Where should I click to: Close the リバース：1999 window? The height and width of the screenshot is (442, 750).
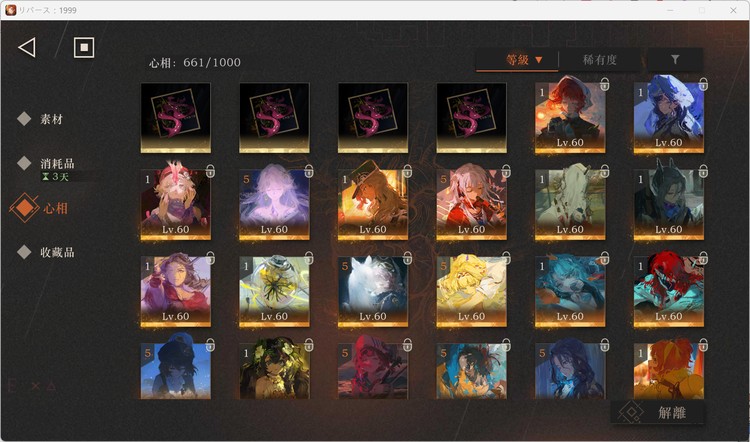coord(733,10)
